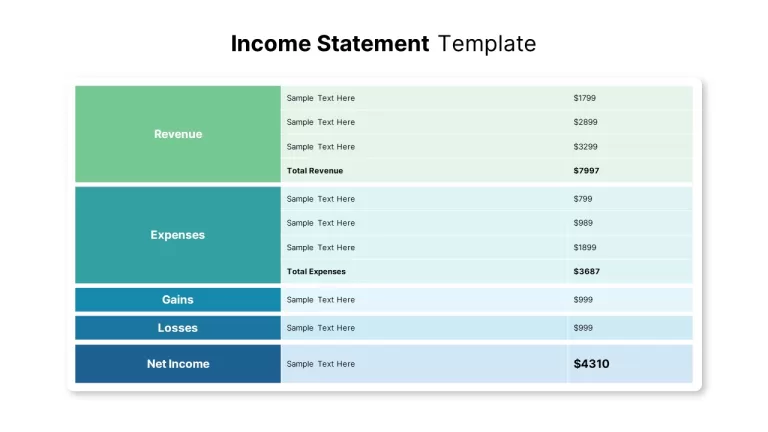
Task: Click the $7997 total revenue value
Action: tap(586, 171)
